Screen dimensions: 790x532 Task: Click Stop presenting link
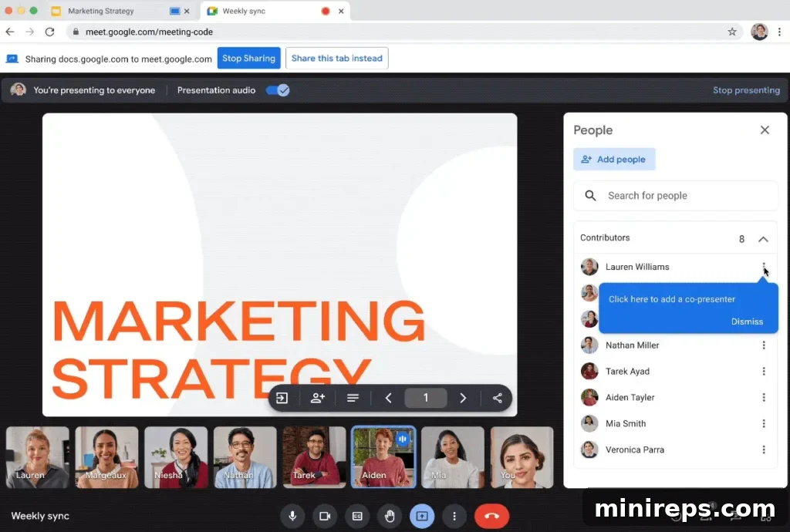pos(746,91)
